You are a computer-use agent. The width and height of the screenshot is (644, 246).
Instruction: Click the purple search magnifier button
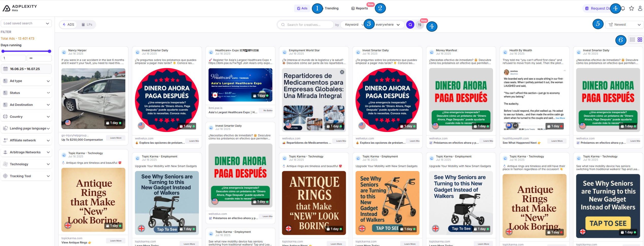(x=410, y=25)
